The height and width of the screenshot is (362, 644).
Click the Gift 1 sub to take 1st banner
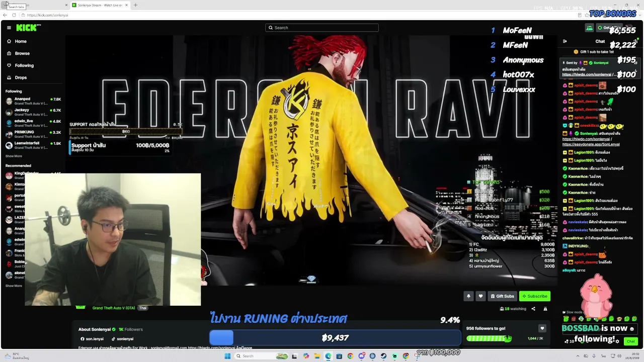[x=594, y=52]
